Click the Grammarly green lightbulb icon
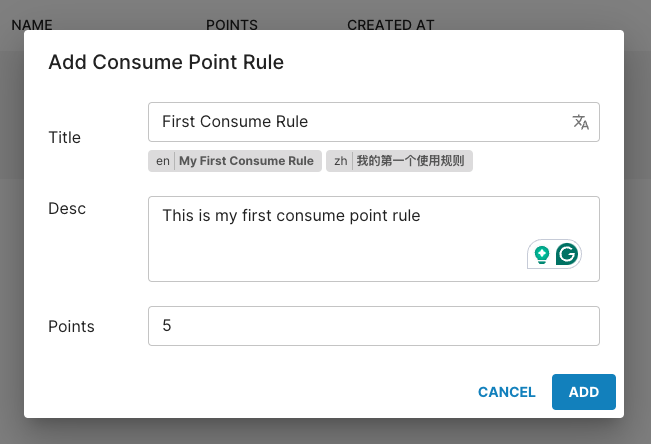This screenshot has height=444, width=651. tap(542, 254)
